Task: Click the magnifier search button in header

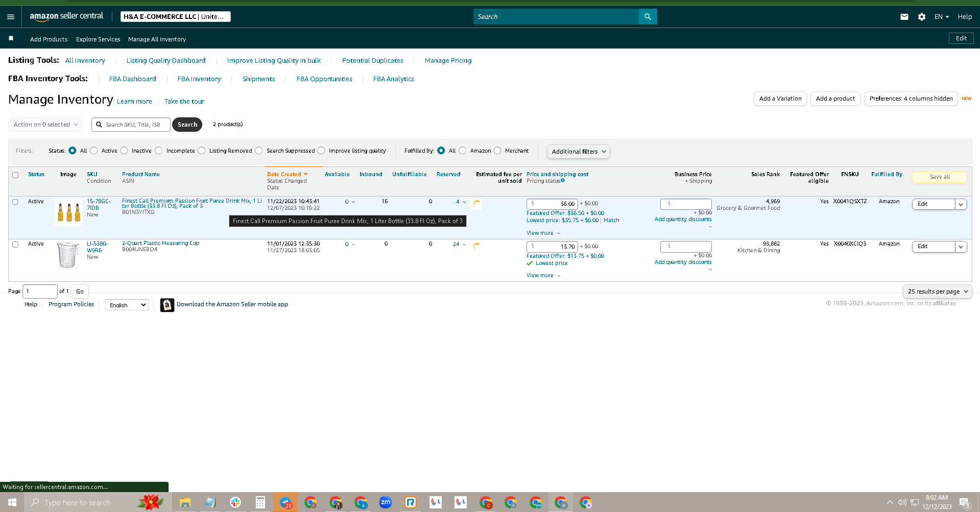Action: (648, 17)
